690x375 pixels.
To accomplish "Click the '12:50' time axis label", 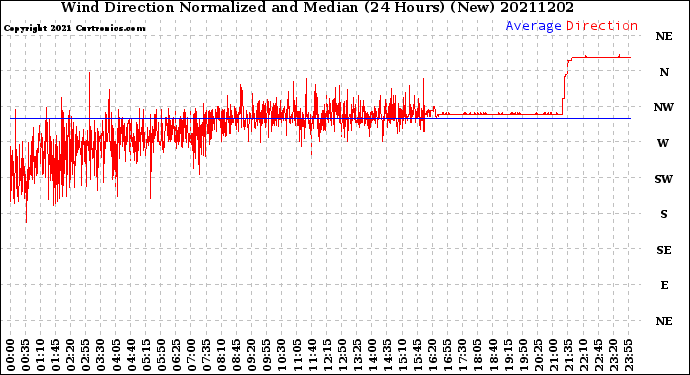I will tap(342, 355).
